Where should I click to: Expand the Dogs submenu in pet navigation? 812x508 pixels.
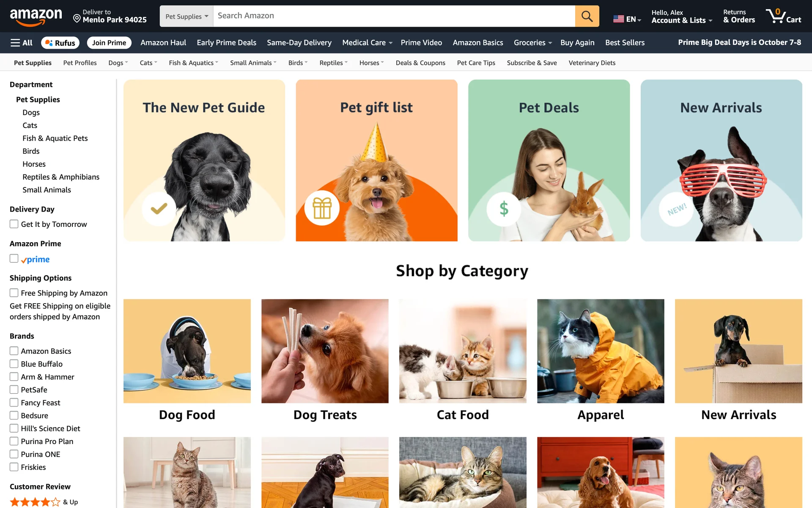point(118,63)
